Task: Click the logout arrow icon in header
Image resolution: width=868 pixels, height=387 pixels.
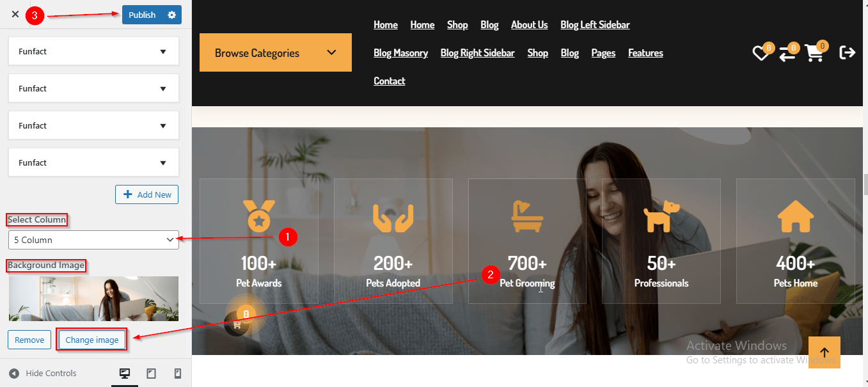Action: click(x=848, y=52)
